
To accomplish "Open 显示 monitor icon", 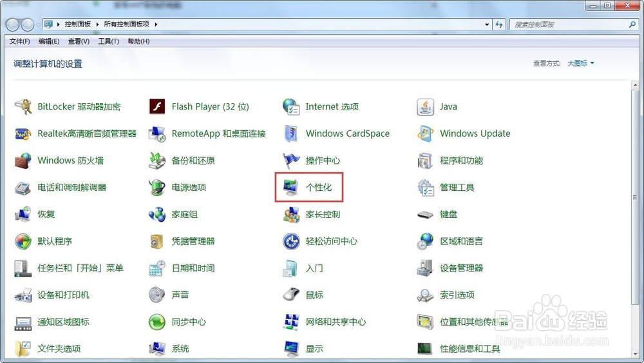I will [x=291, y=349].
